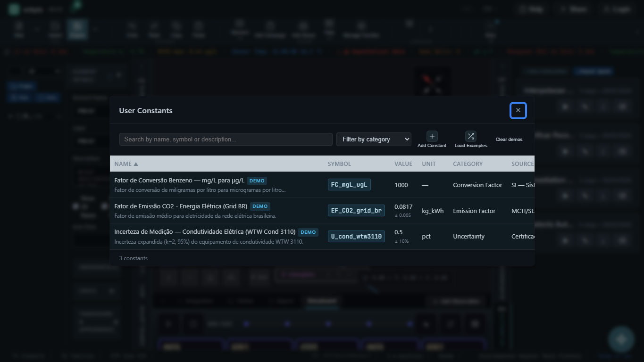Click the DEMO badge on Benzeno row

point(257,181)
